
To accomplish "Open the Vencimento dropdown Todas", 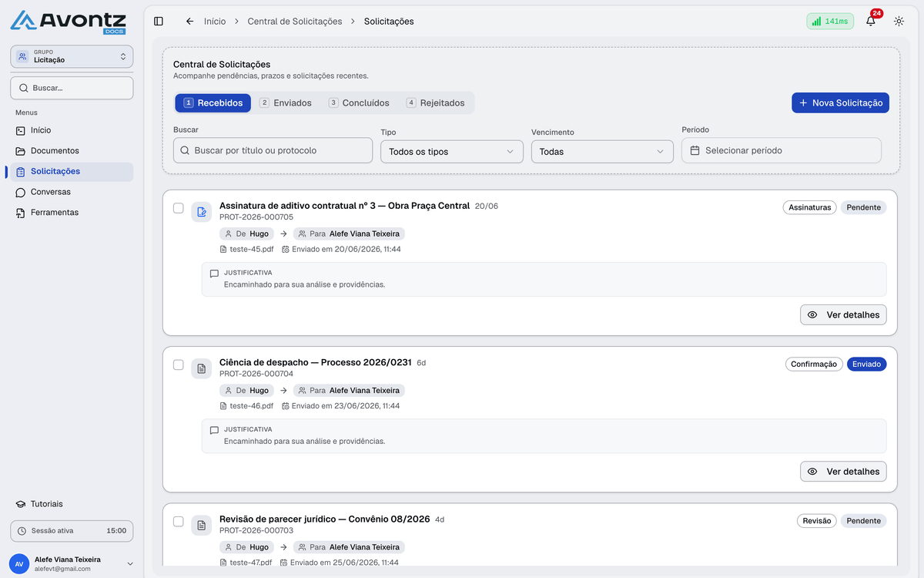I will (x=602, y=152).
